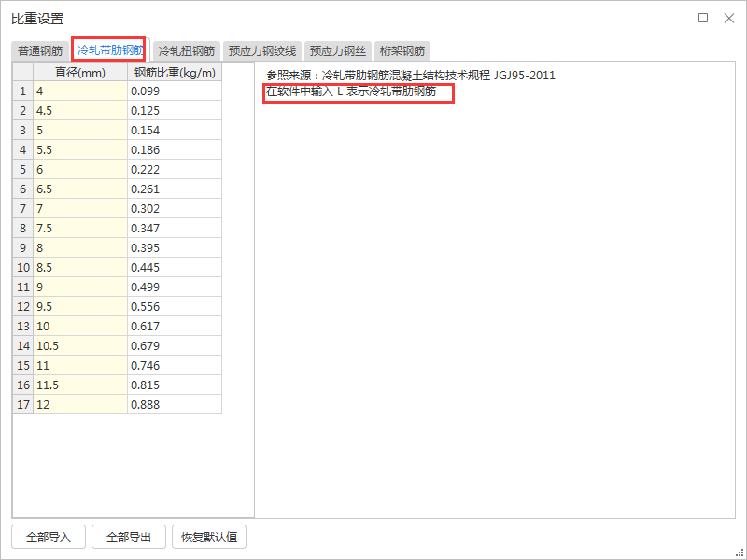Edit the weight value 0.125

pyautogui.click(x=175, y=110)
